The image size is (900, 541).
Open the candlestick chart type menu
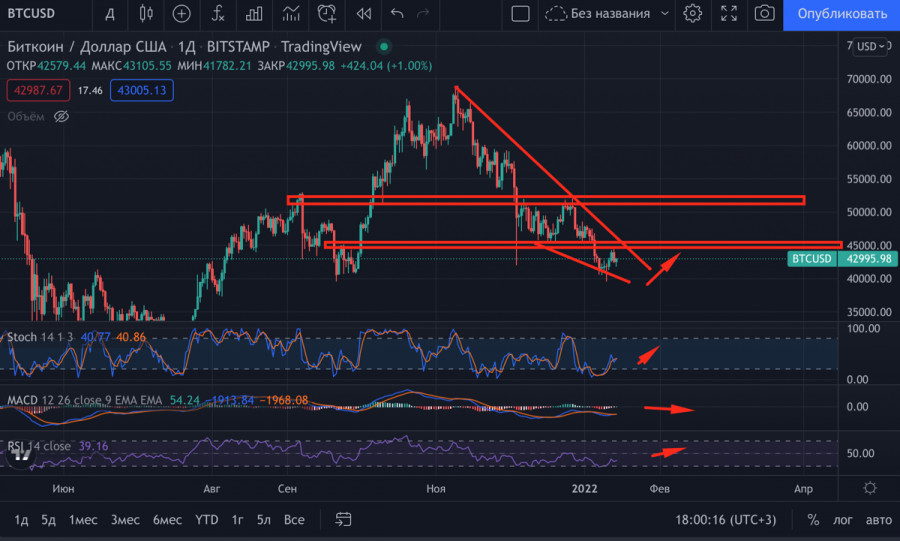click(x=146, y=13)
